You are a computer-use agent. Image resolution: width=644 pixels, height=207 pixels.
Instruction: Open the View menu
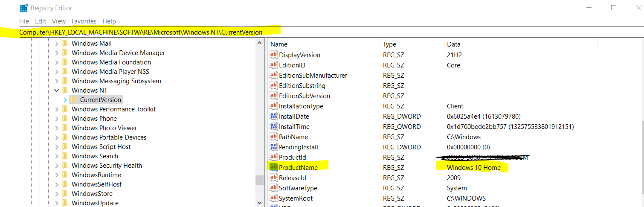pyautogui.click(x=59, y=21)
